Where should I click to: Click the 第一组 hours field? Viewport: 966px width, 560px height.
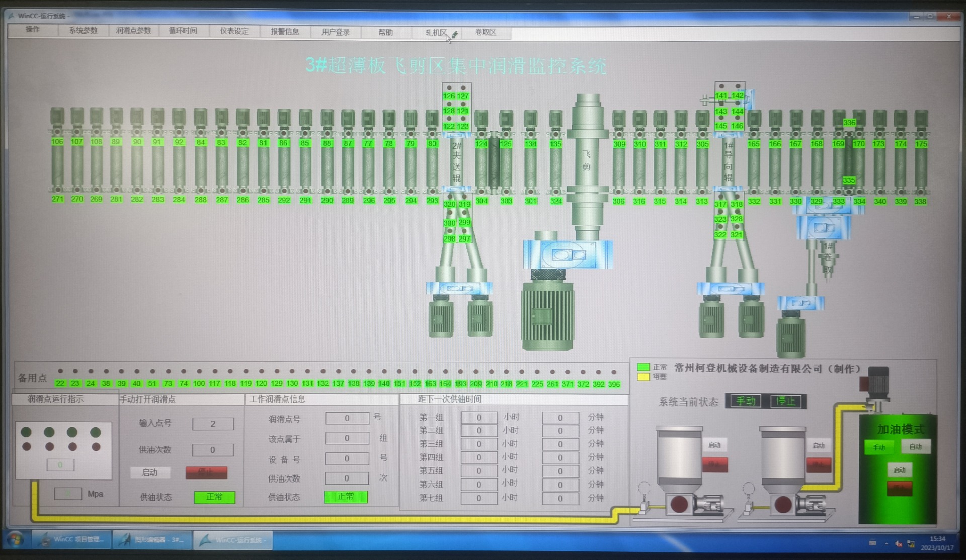pyautogui.click(x=479, y=417)
